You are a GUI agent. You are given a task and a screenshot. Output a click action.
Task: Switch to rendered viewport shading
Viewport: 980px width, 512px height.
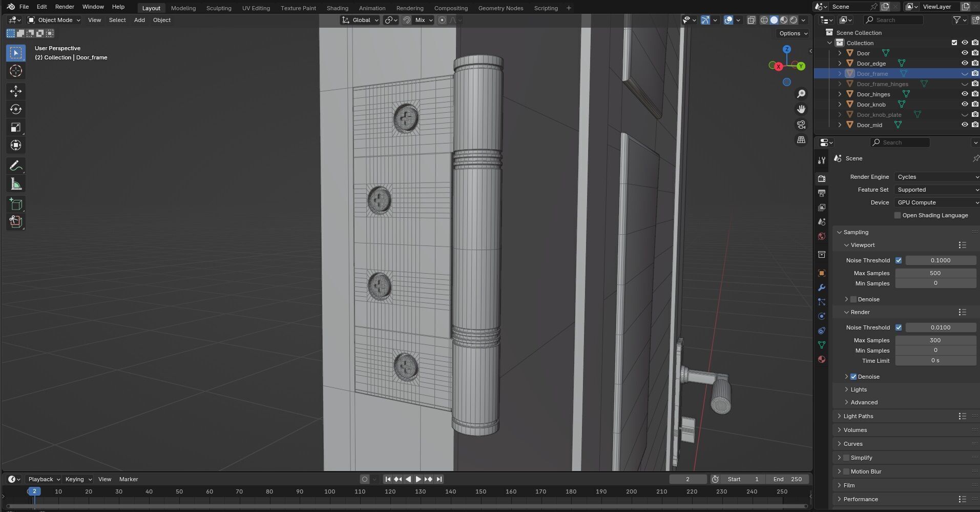coord(794,20)
